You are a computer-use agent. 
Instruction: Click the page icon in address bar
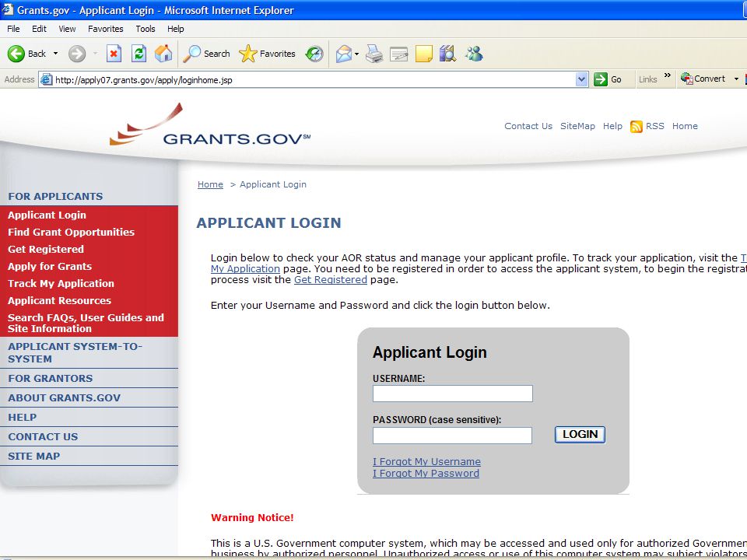46,79
